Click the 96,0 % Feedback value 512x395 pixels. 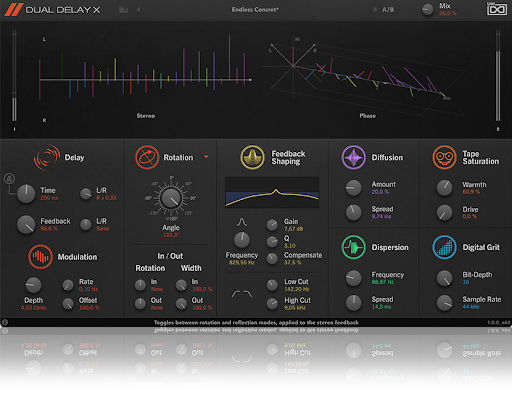coord(49,229)
